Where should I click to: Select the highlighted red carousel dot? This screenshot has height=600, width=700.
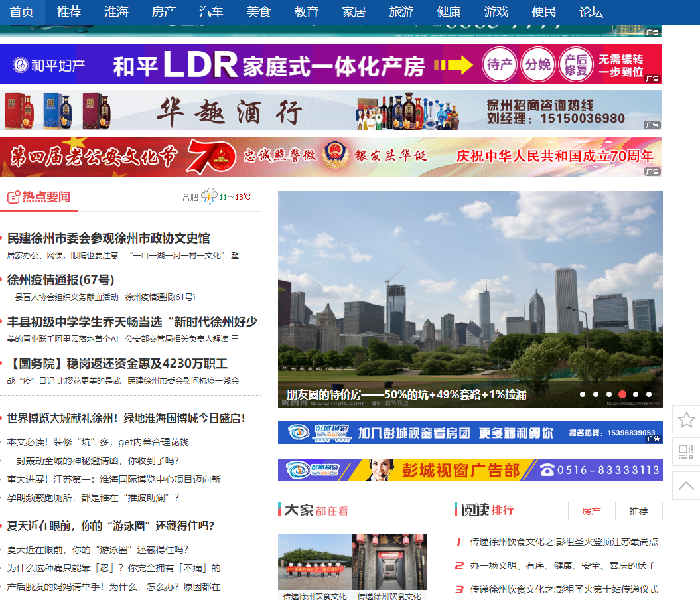pos(622,394)
